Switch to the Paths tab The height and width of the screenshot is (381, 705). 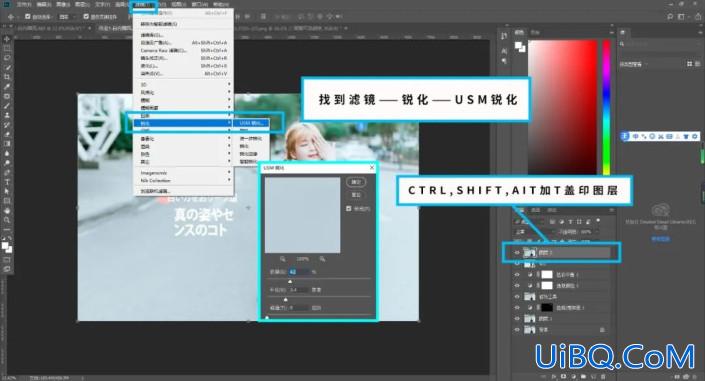click(x=552, y=210)
